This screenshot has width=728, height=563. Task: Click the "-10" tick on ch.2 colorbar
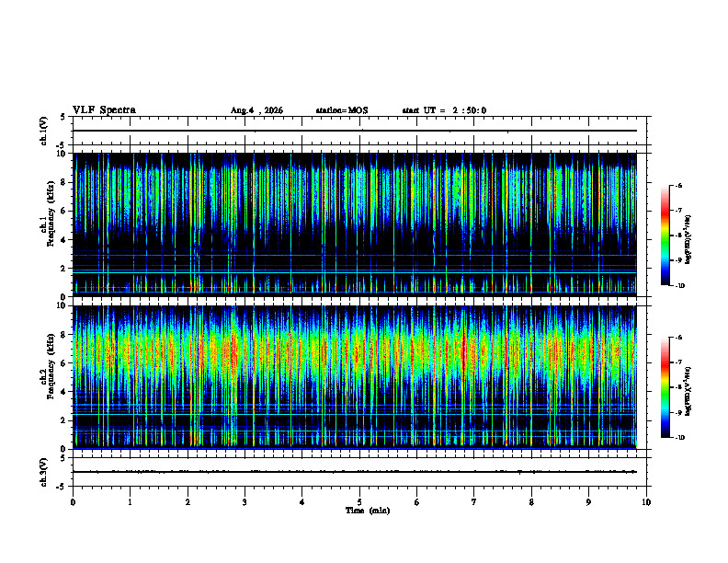coord(679,438)
